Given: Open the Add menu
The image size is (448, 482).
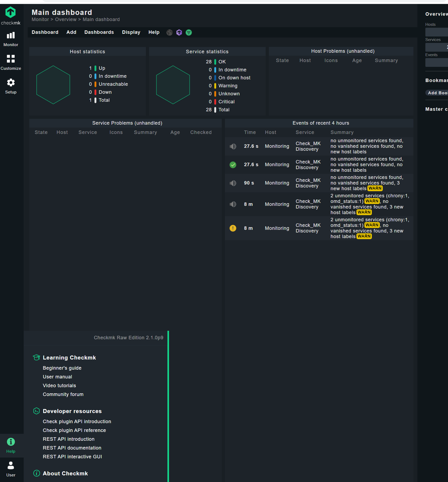Looking at the screenshot, I should click(71, 32).
